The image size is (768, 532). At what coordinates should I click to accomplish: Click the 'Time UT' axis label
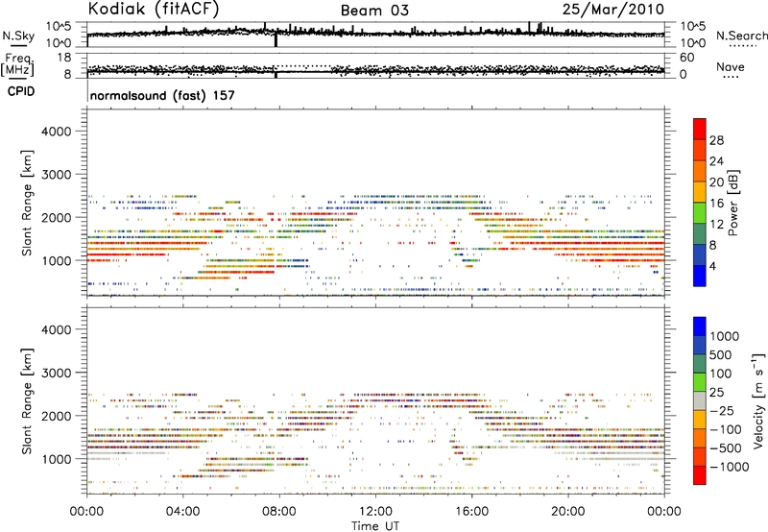tap(375, 526)
